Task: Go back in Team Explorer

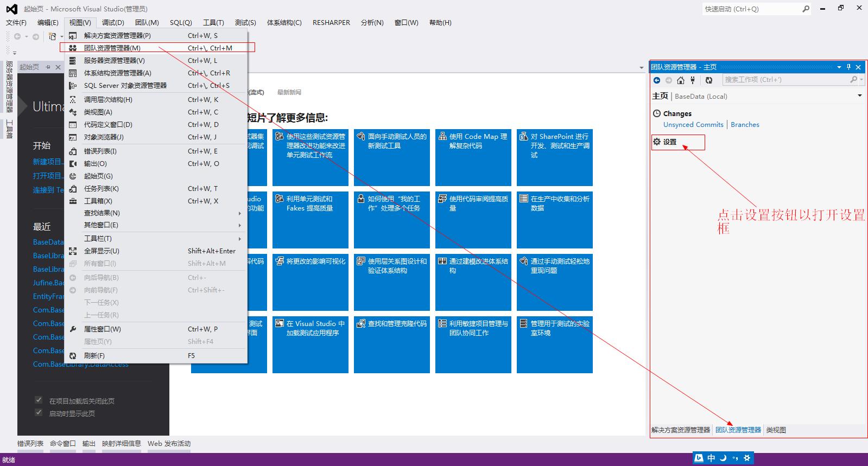Action: (x=657, y=80)
